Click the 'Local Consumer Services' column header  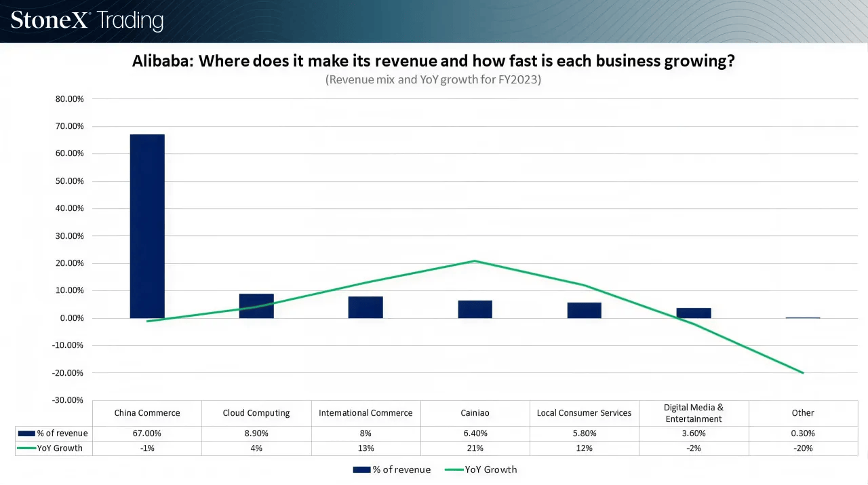[584, 413]
